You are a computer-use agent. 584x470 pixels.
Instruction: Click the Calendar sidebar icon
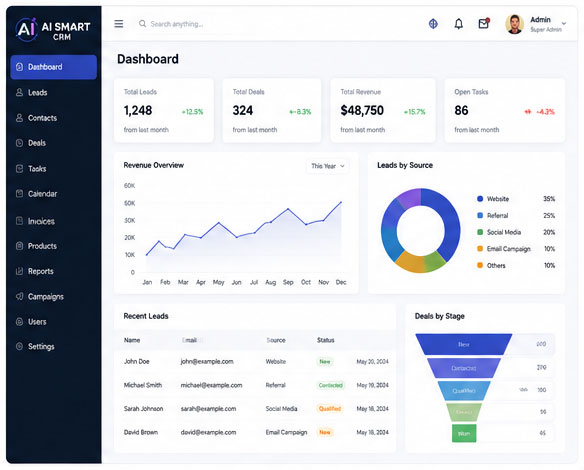(19, 193)
